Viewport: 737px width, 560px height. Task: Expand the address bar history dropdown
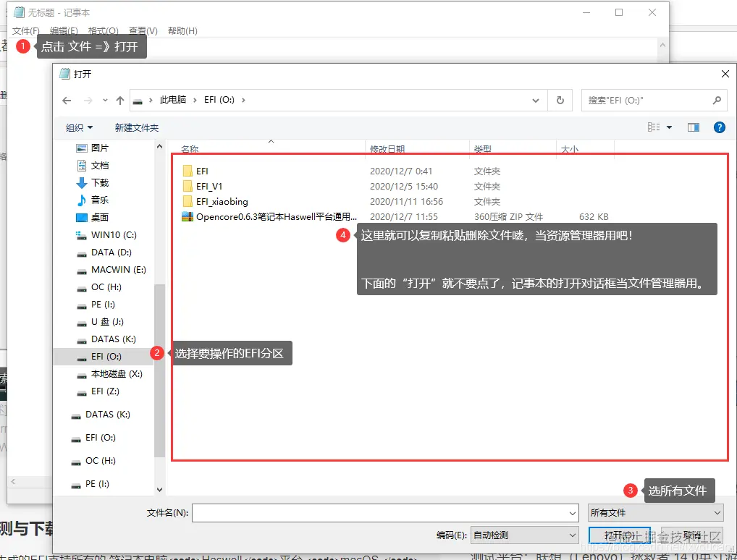(535, 100)
